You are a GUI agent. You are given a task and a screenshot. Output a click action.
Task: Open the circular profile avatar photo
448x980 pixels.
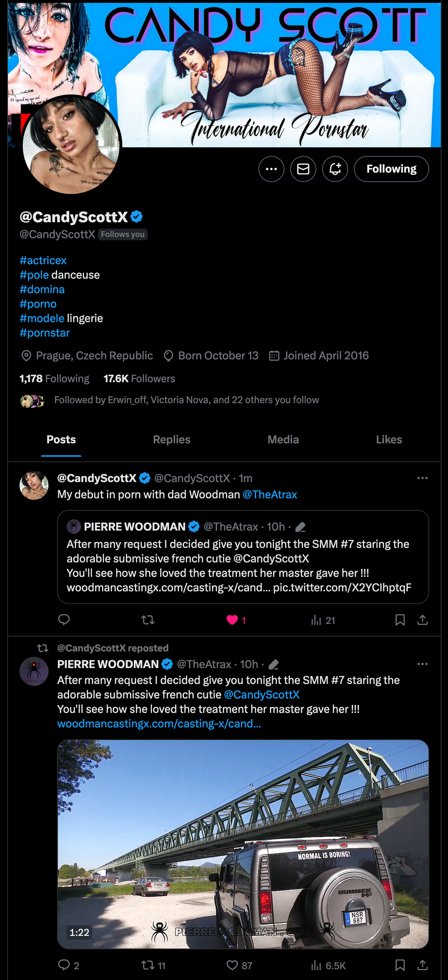pos(71,145)
